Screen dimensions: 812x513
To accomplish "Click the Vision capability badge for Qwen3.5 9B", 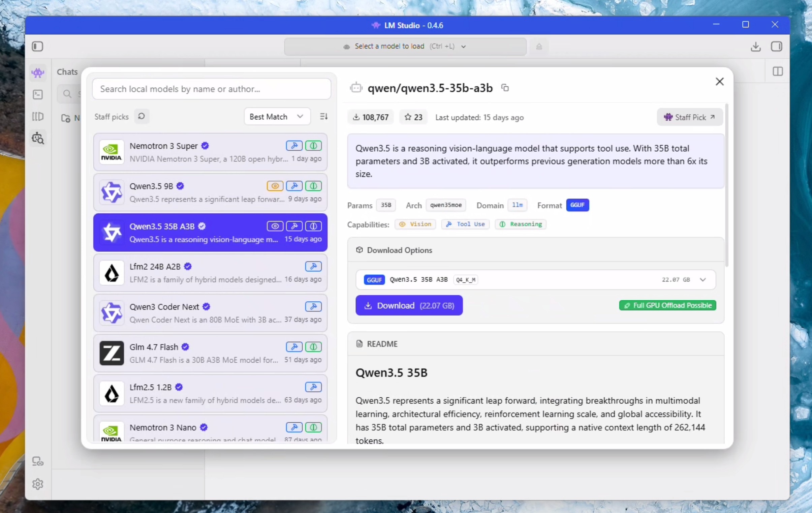I will click(x=275, y=186).
